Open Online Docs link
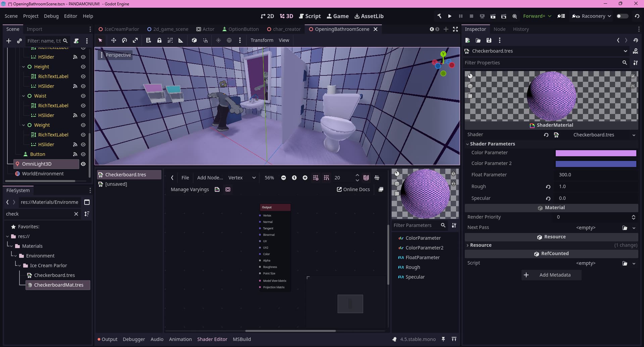The height and width of the screenshot is (347, 644). pyautogui.click(x=353, y=189)
